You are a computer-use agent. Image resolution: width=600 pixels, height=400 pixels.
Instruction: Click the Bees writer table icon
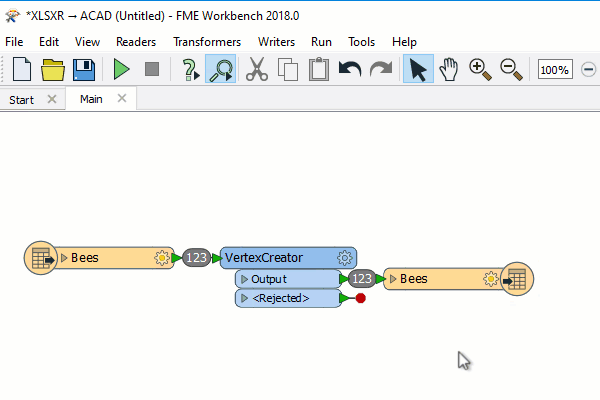pyautogui.click(x=517, y=279)
